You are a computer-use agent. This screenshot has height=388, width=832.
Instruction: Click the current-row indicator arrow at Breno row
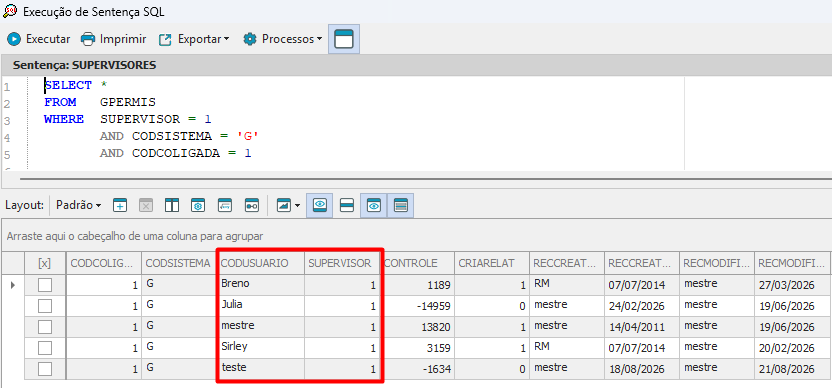[13, 285]
